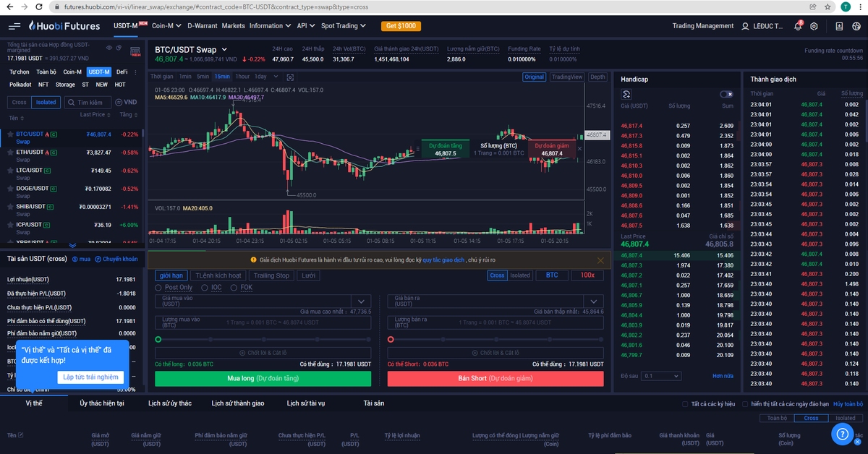Open the calculator icon marked NEW
This screenshot has width=868, height=454.
pyautogui.click(x=135, y=51)
